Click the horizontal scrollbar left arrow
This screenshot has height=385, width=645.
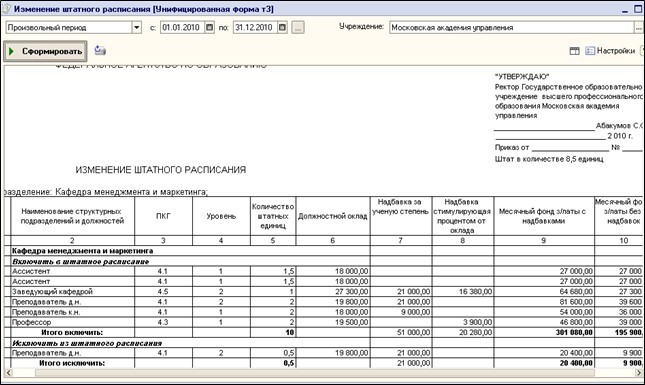tap(9, 373)
